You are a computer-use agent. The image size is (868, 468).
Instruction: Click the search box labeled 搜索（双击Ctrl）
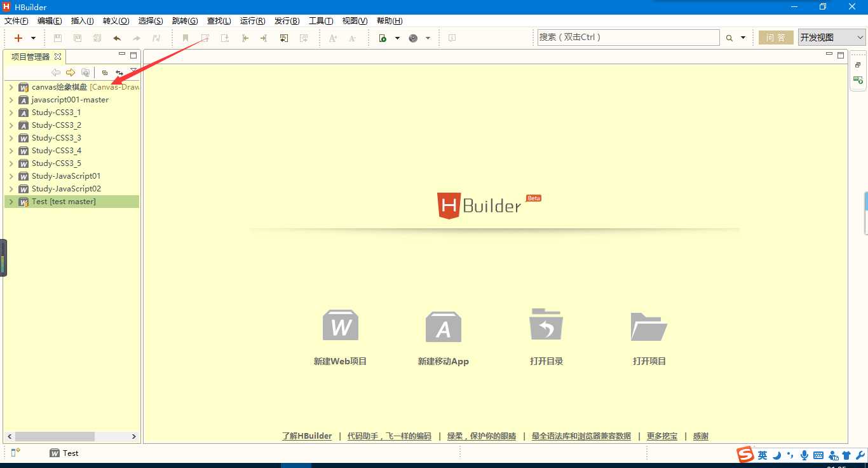pyautogui.click(x=628, y=38)
